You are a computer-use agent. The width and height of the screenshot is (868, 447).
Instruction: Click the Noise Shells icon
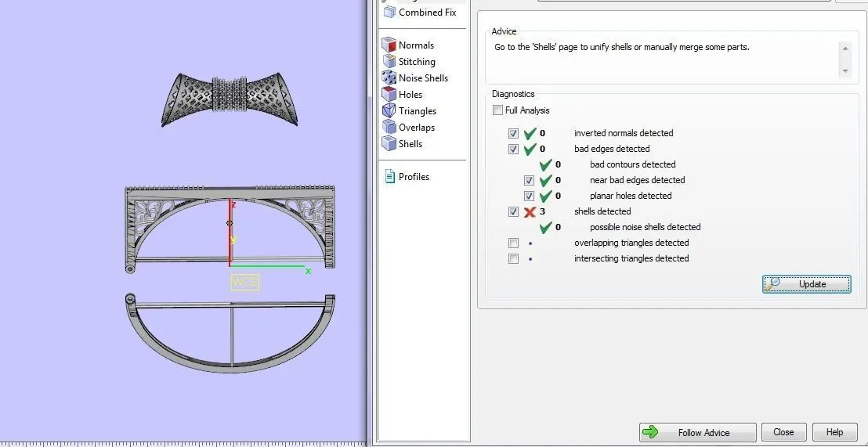click(x=389, y=78)
